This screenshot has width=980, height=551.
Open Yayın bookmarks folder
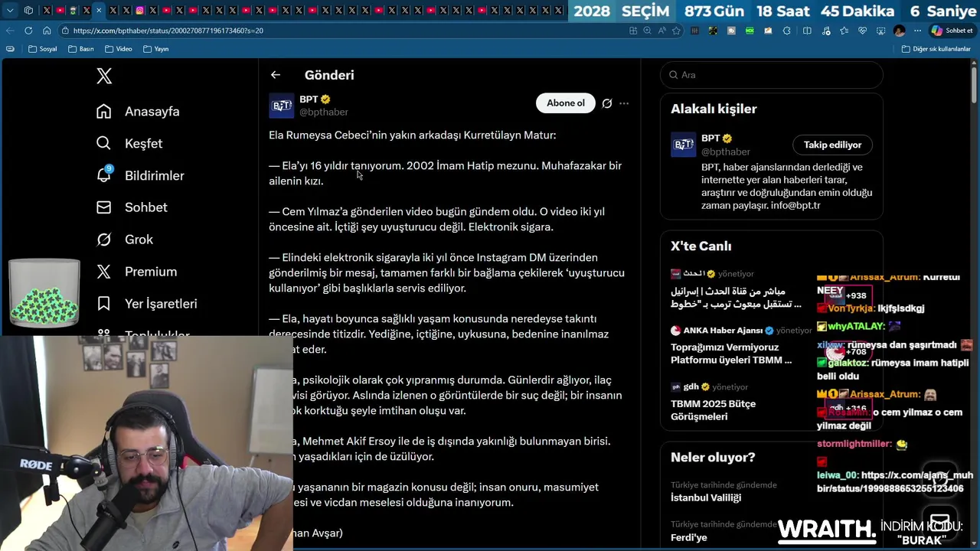pos(156,49)
